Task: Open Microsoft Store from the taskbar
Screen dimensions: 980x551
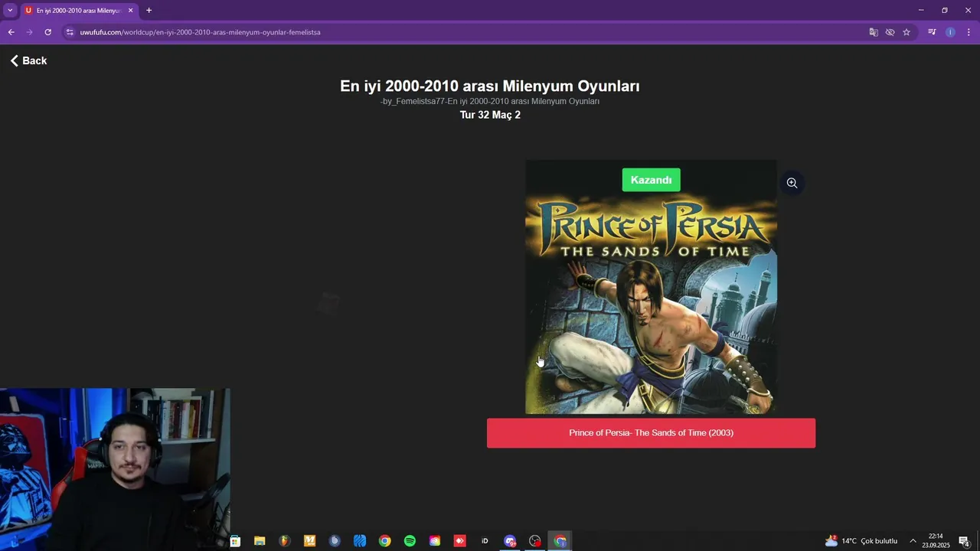Action: (235, 541)
